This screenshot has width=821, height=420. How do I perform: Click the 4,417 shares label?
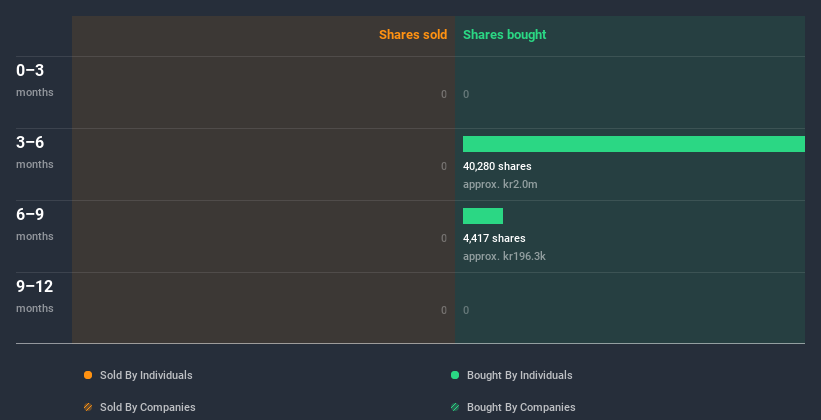[x=494, y=238]
